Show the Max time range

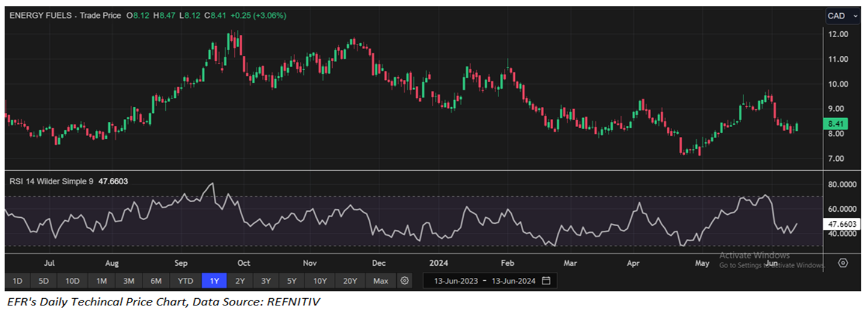pos(380,281)
